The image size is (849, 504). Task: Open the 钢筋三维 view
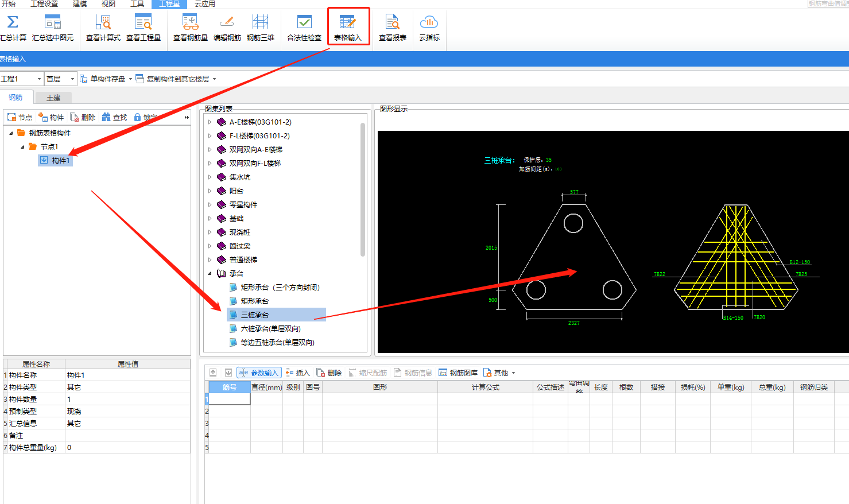pyautogui.click(x=261, y=28)
